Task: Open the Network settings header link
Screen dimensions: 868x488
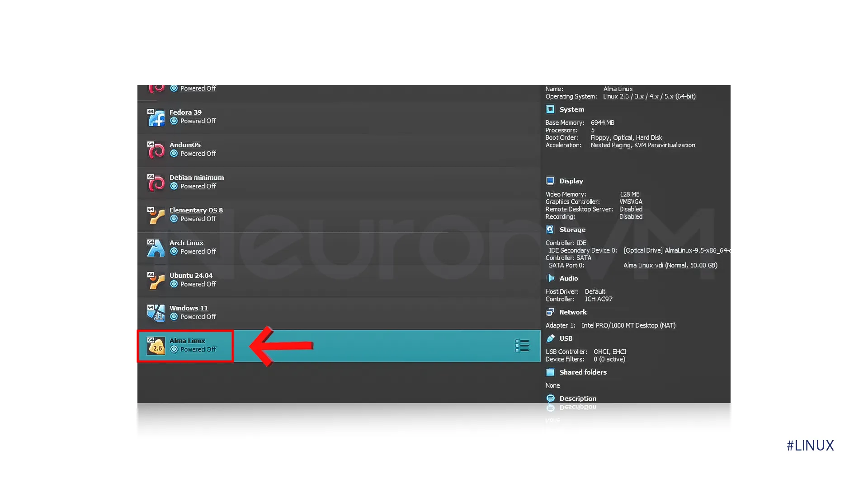Action: pyautogui.click(x=573, y=312)
